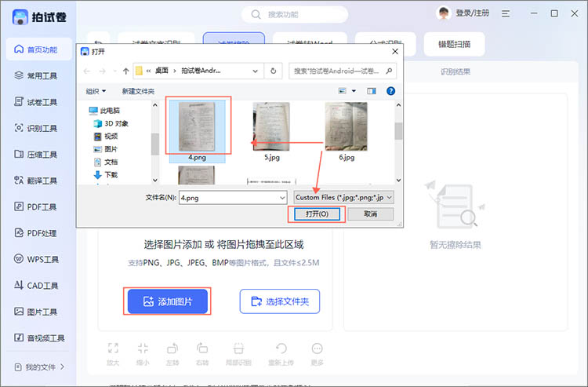The width and height of the screenshot is (588, 387).
Task: Open the Custom Files type dropdown
Action: (x=344, y=198)
